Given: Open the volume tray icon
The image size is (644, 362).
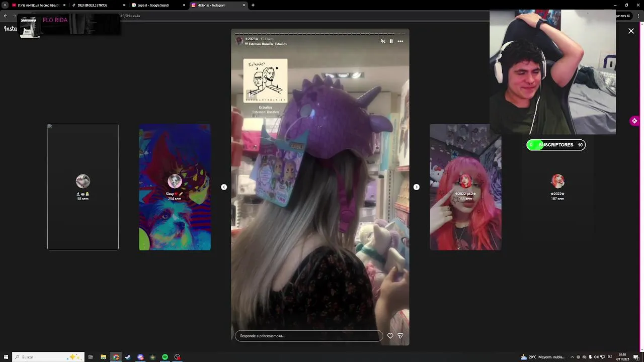Looking at the screenshot, I should pos(596,357).
